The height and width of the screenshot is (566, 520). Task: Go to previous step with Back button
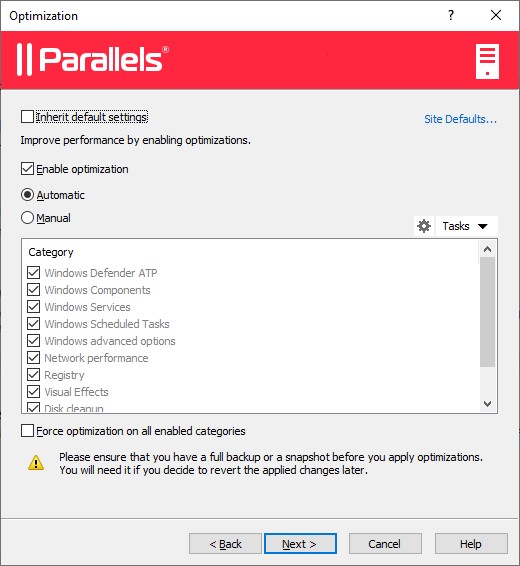tap(225, 544)
